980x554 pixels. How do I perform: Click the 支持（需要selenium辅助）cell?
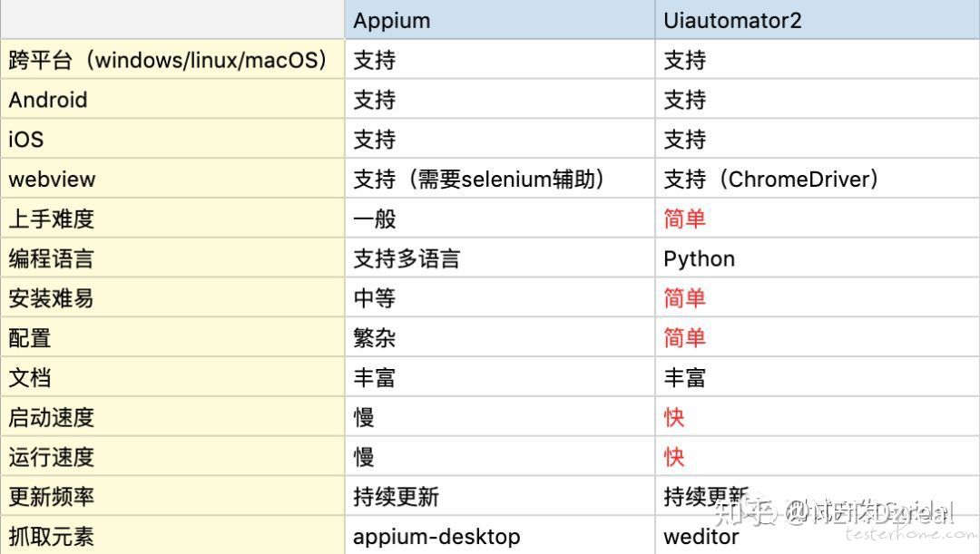pos(479,180)
